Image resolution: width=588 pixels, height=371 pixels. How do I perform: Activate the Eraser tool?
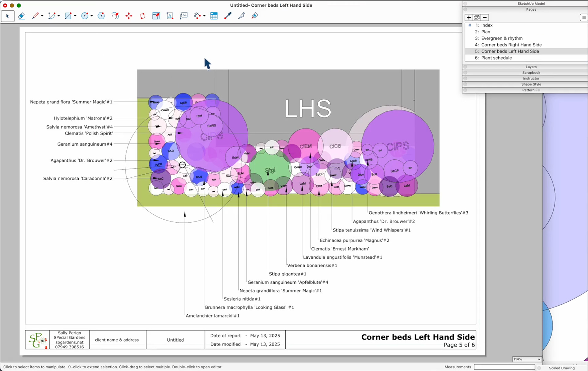(x=21, y=16)
